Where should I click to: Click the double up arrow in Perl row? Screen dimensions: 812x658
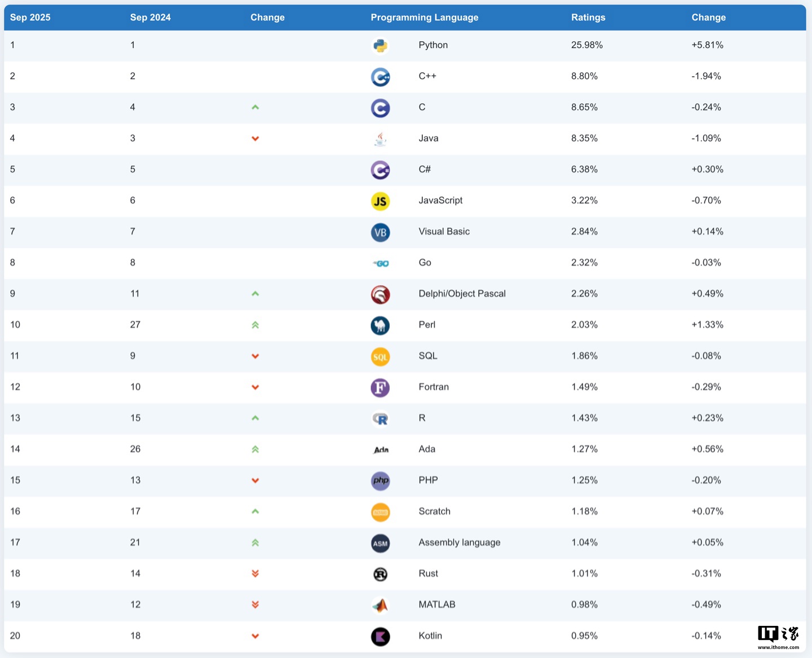[255, 325]
